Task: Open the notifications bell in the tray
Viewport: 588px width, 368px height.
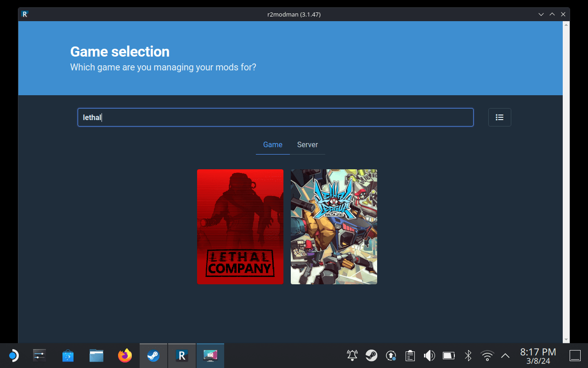Action: (352, 356)
